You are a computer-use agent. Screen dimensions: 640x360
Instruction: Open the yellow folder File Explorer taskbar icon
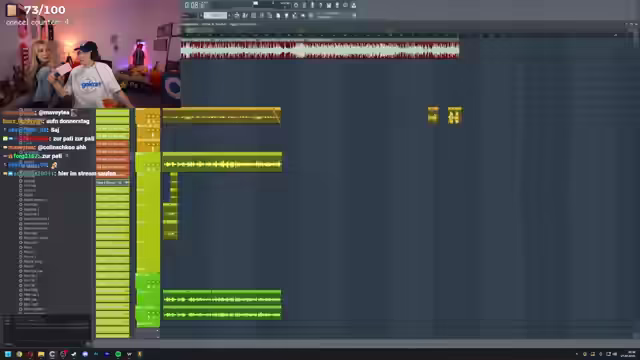point(41,354)
